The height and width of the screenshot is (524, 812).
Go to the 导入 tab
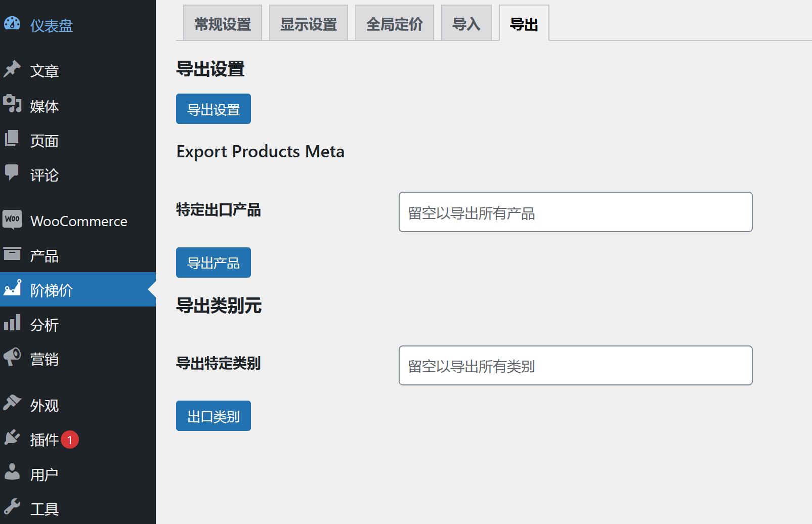[x=466, y=24]
